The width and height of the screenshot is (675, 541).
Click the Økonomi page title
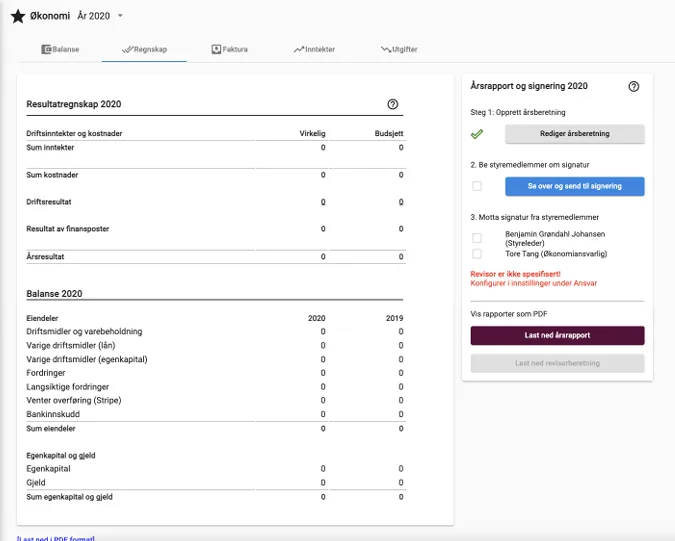click(x=50, y=16)
